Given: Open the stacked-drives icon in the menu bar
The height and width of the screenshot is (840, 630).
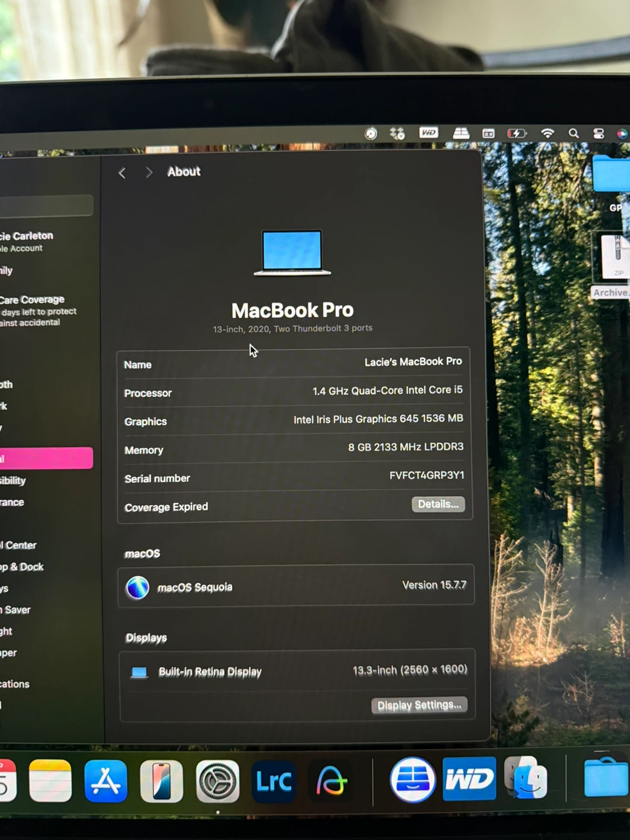Looking at the screenshot, I should coord(461,133).
